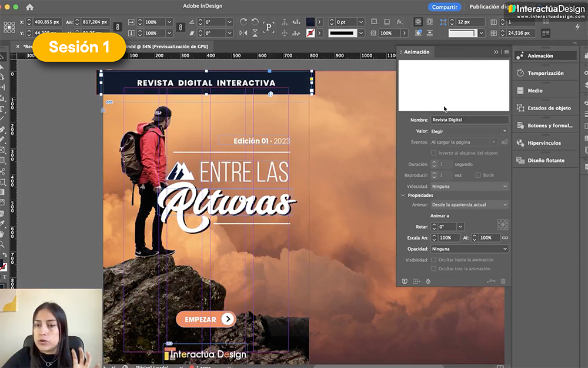The height and width of the screenshot is (368, 588).
Task: Select the Type tool in the toolbox
Action: point(2,109)
